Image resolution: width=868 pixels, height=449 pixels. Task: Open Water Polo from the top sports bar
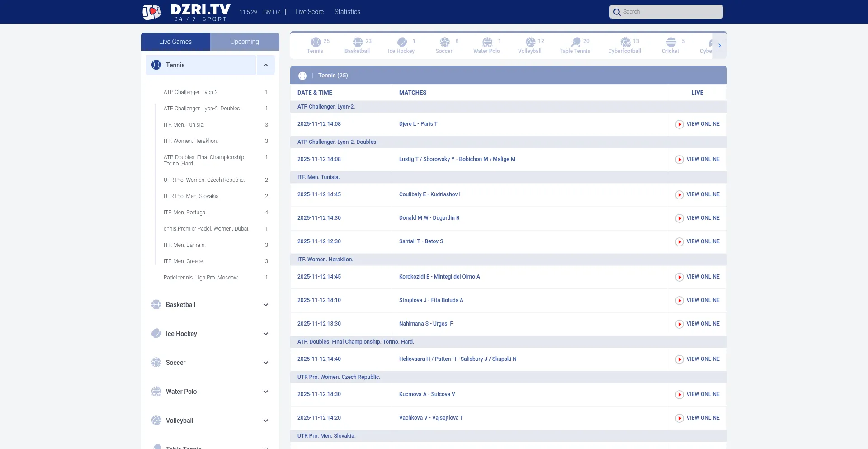coord(487,43)
